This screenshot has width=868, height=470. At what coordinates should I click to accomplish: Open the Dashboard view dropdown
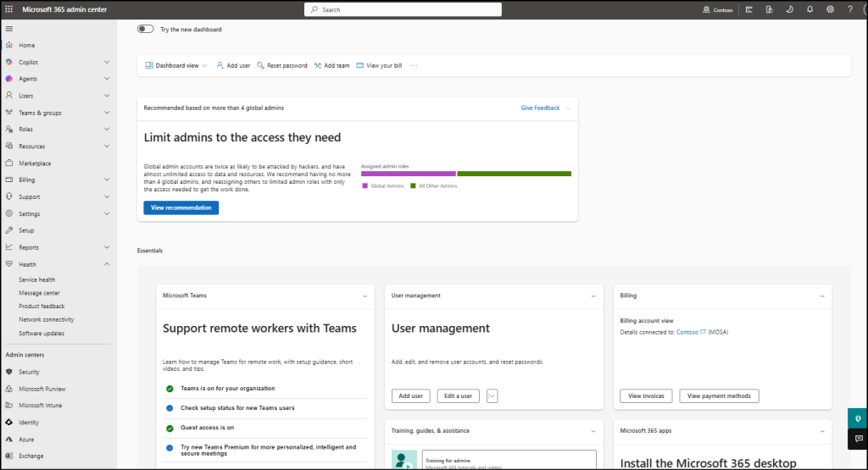pyautogui.click(x=176, y=65)
